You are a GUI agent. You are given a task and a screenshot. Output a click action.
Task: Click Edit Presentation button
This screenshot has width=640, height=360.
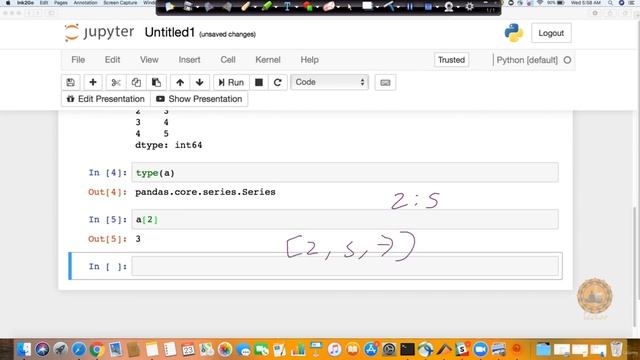[x=106, y=99]
